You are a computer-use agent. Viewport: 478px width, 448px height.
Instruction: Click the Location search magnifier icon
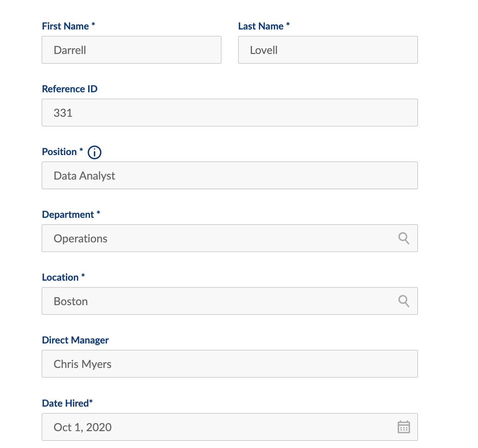click(x=404, y=301)
